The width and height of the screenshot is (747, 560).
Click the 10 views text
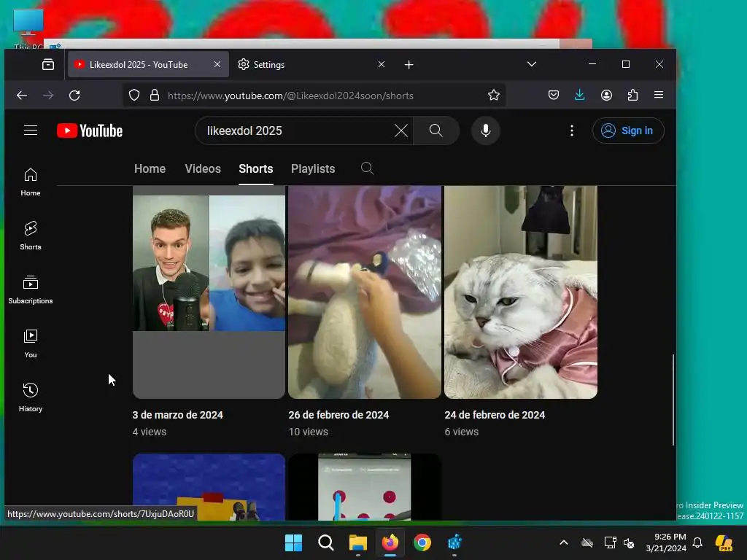[309, 432]
